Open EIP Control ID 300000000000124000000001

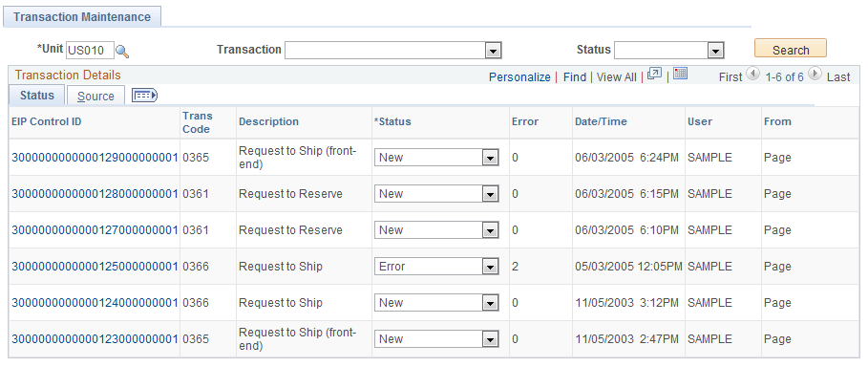(95, 303)
